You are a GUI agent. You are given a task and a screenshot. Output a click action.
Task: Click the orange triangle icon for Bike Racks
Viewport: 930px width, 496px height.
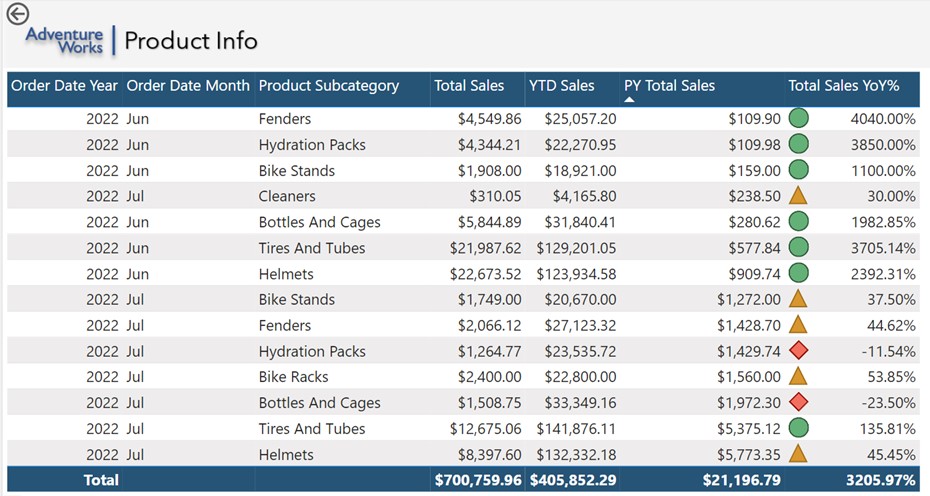(798, 377)
